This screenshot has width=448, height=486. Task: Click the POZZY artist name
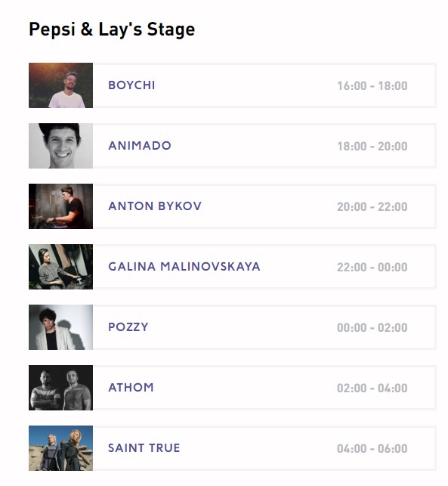[x=128, y=327]
